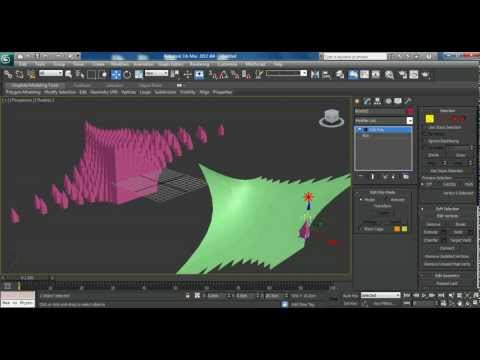Toggle the Show Cage checkbox
The image size is (480, 360).
coord(360,229)
